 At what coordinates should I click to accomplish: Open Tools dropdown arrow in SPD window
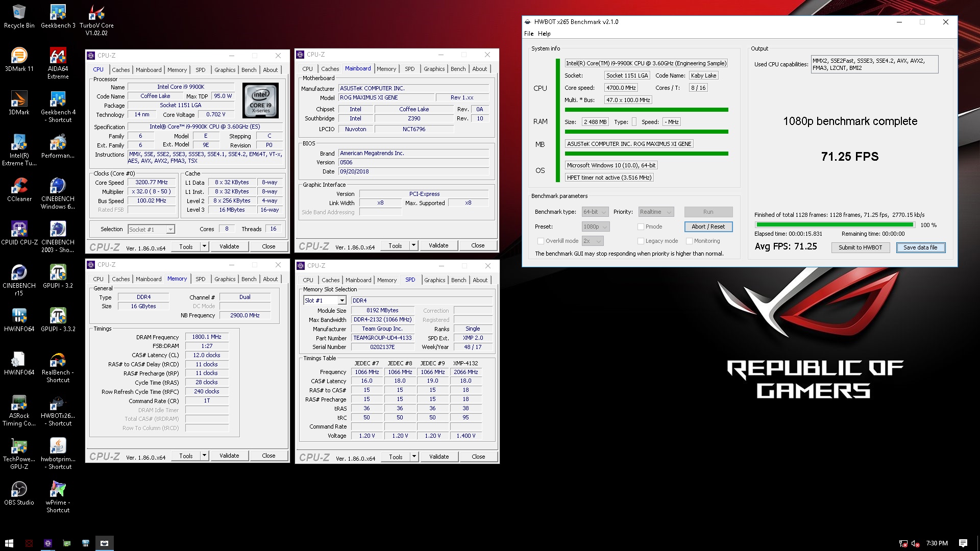[414, 457]
